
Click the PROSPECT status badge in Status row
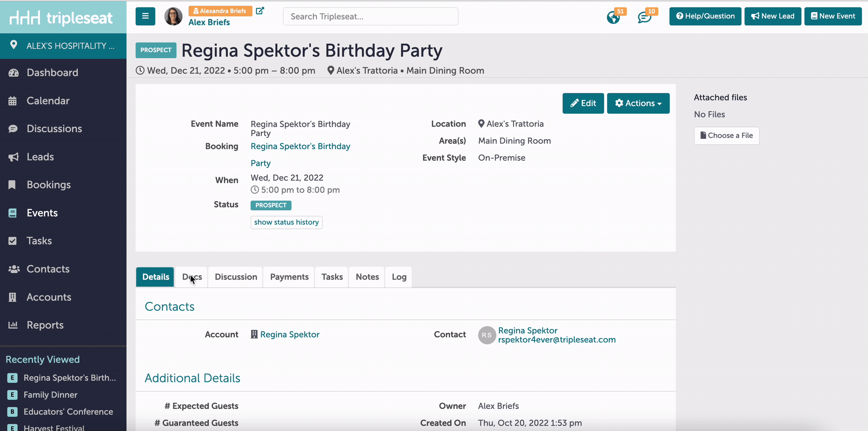[x=271, y=205]
